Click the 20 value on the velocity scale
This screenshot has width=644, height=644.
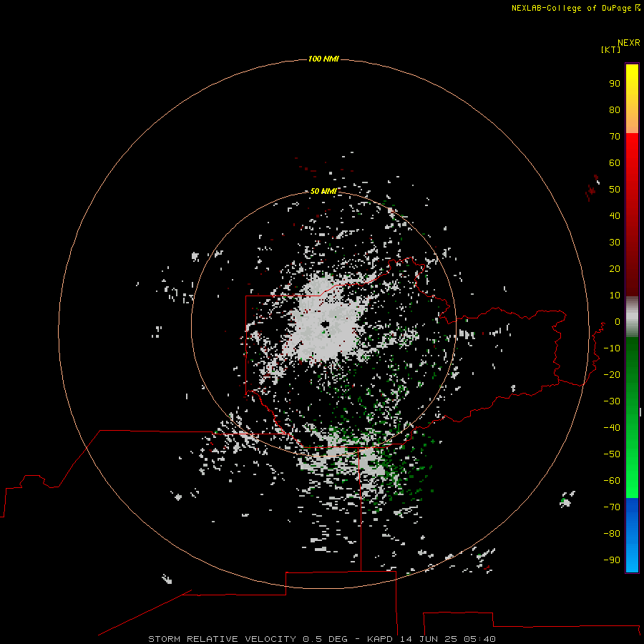point(615,268)
